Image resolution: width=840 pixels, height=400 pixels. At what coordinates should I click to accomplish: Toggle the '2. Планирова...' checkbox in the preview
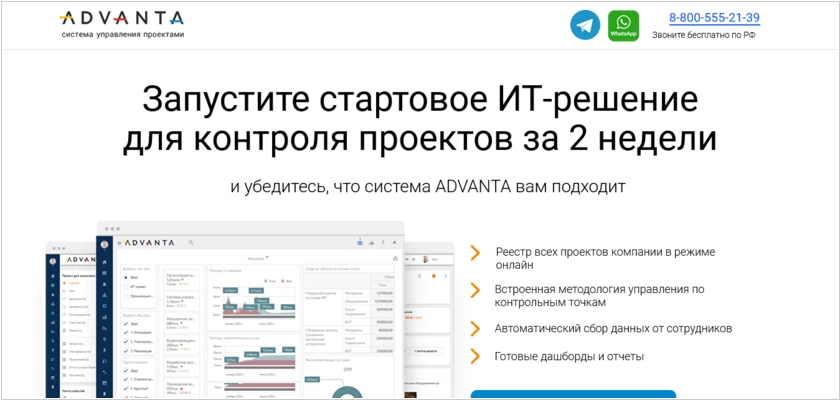pos(126,342)
